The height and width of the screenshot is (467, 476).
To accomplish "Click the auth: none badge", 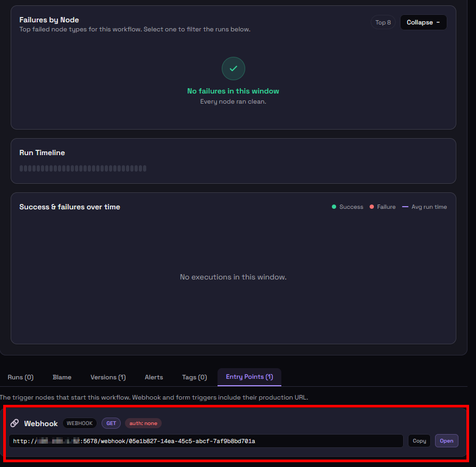I will pyautogui.click(x=143, y=423).
